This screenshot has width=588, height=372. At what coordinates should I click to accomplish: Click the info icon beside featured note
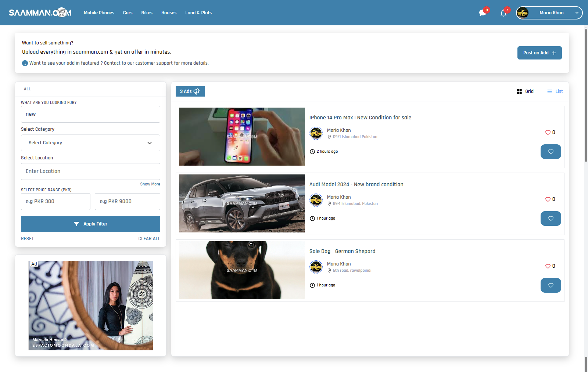[25, 63]
